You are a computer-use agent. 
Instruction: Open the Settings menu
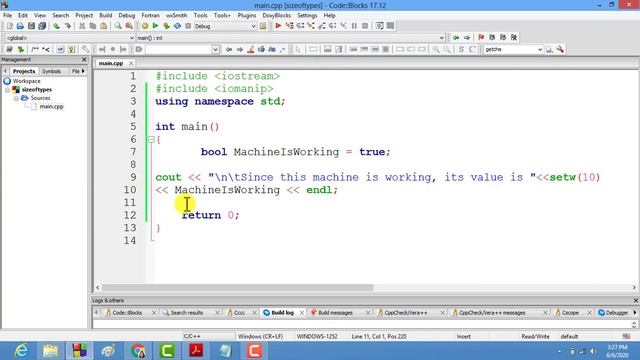coord(307,15)
